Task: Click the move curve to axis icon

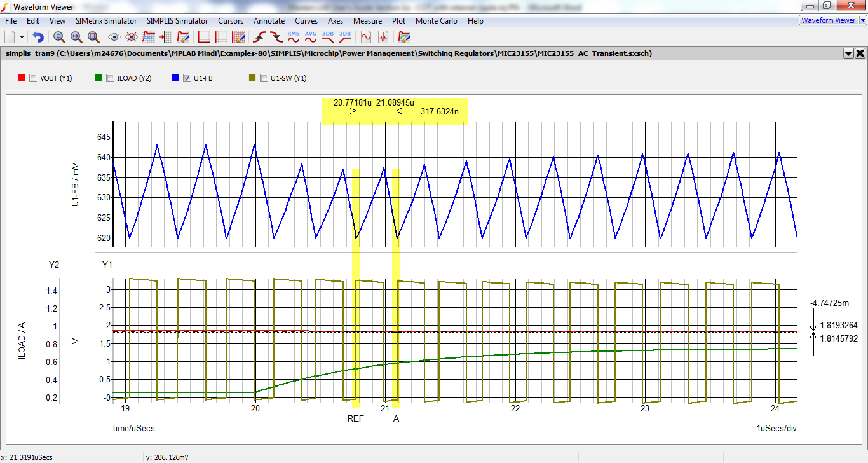Action: click(166, 38)
